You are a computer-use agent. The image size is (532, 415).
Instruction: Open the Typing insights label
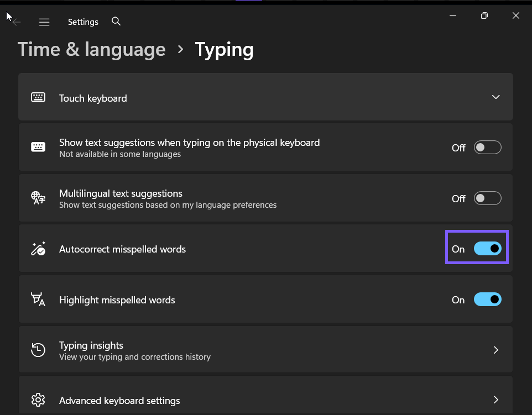(91, 345)
